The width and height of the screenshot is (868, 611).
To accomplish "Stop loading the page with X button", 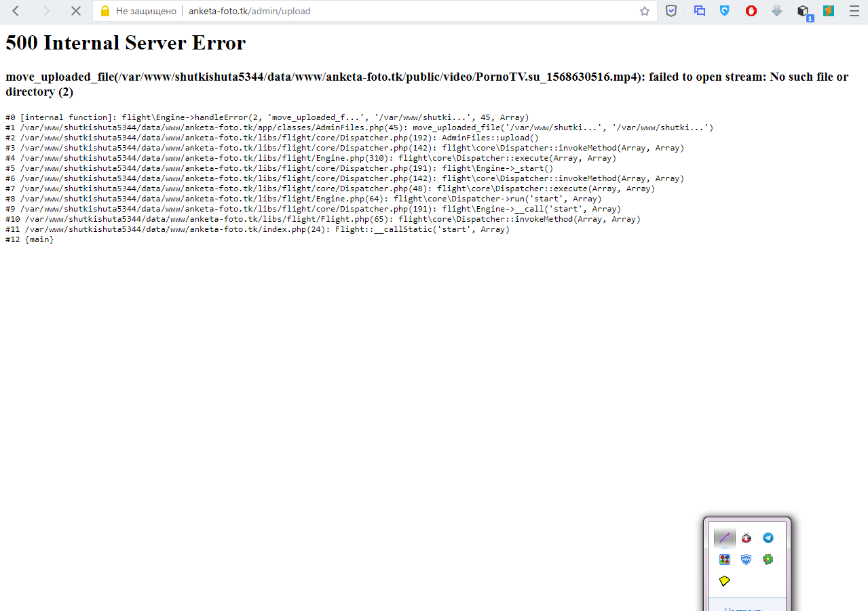I will [x=76, y=11].
